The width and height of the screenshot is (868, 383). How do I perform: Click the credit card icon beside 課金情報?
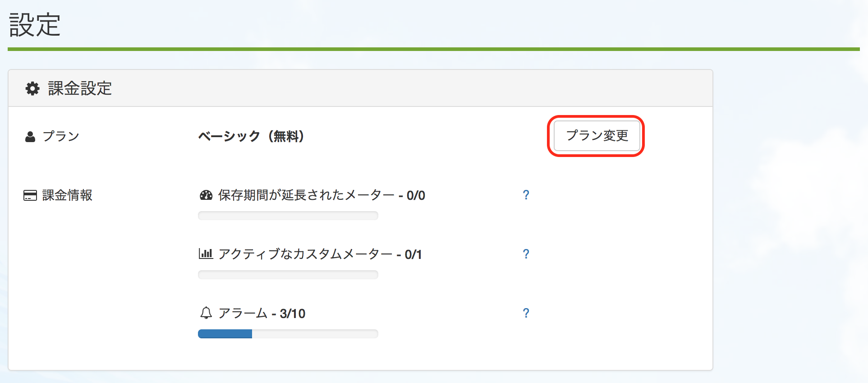coord(30,195)
